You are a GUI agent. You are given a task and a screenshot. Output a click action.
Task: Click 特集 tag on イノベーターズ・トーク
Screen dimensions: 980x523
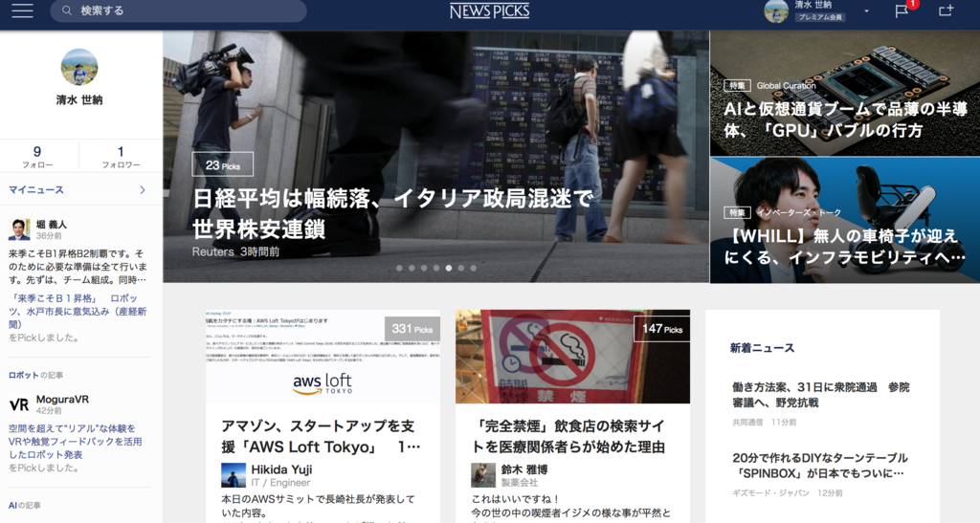coord(737,213)
